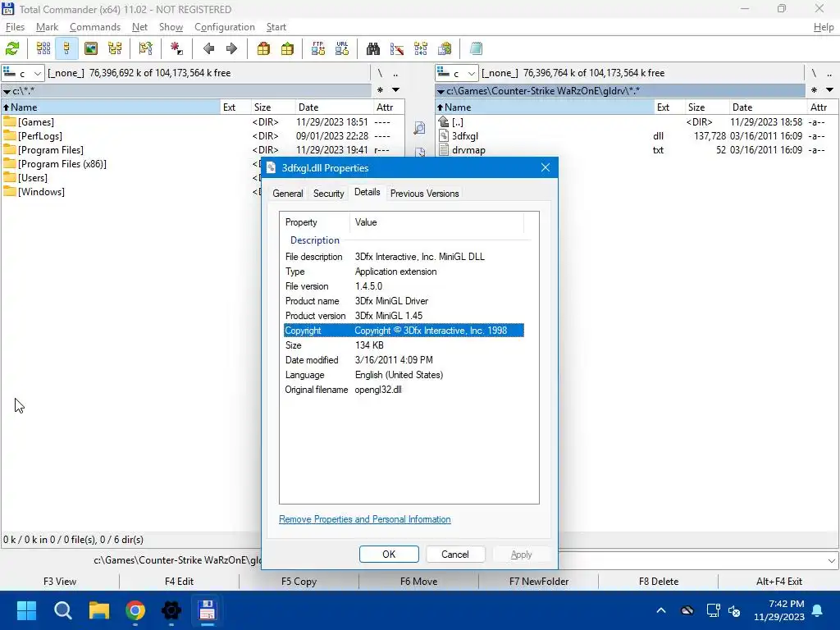This screenshot has height=630, width=840.
Task: Click the Pack files box icon
Action: pos(263,48)
